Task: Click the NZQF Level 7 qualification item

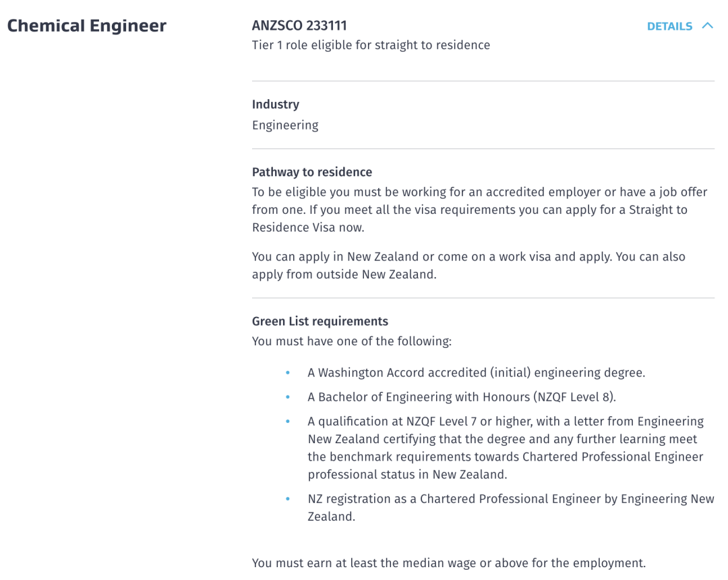Action: tap(506, 448)
